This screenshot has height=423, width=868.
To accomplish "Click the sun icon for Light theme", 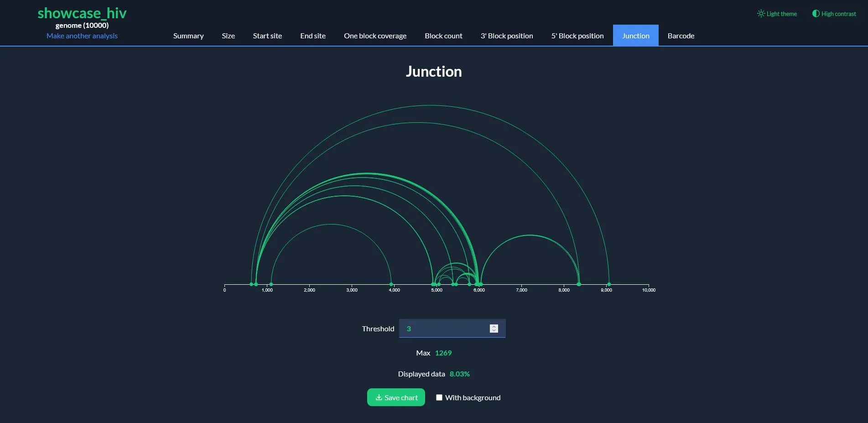I will click(761, 14).
